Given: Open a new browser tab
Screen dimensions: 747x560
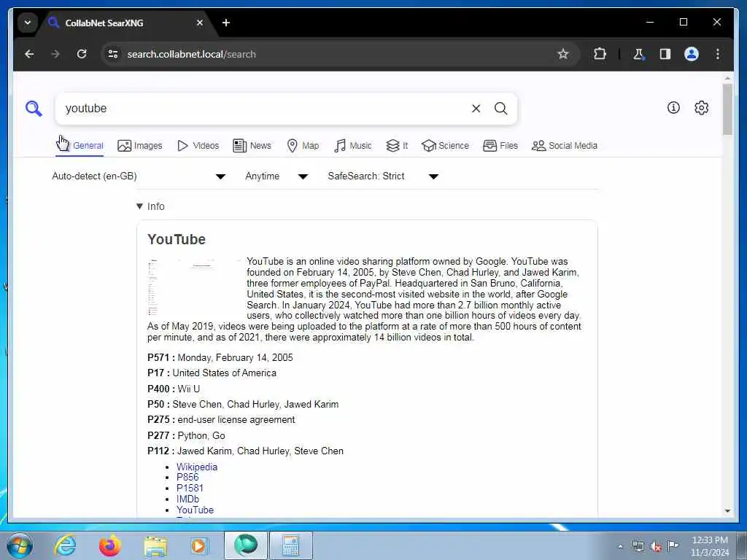Looking at the screenshot, I should [x=226, y=23].
